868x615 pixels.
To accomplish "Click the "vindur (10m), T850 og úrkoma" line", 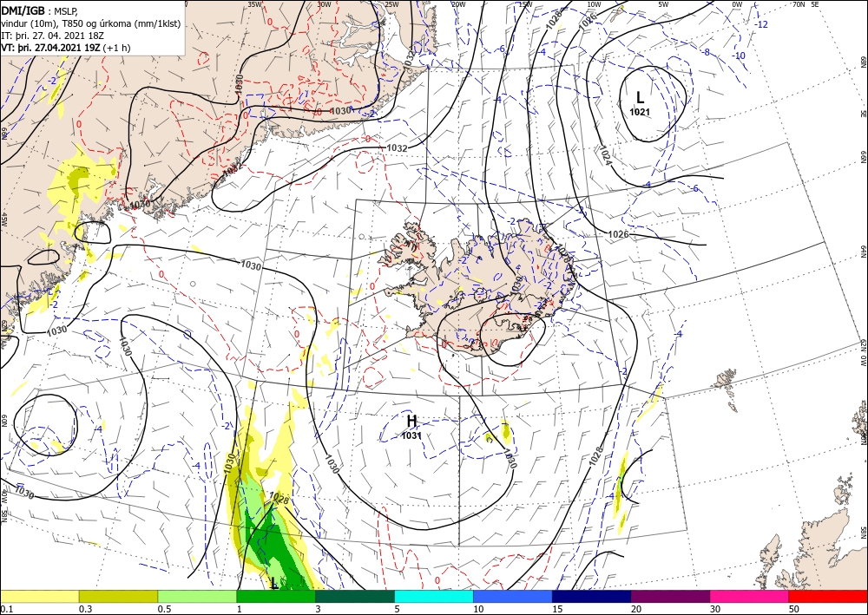I will tap(91, 23).
